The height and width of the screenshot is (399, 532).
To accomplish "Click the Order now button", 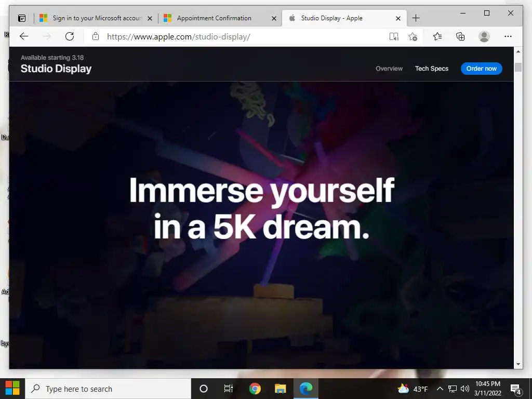I will click(x=482, y=69).
